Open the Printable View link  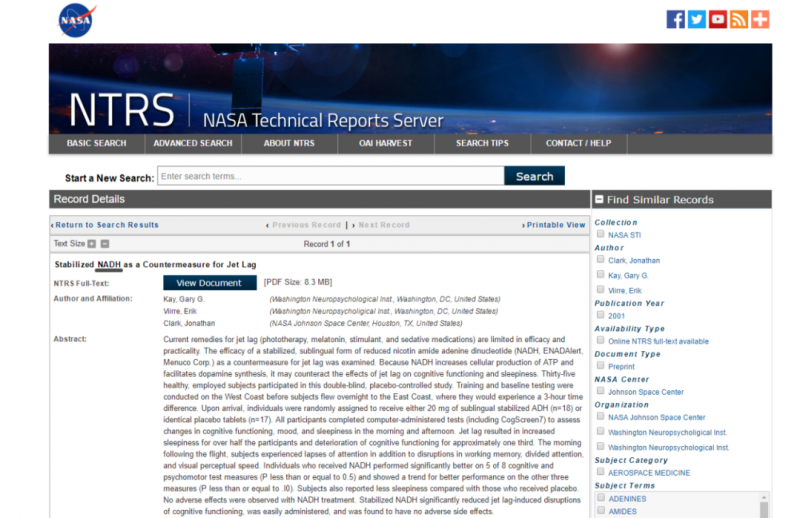coord(554,225)
